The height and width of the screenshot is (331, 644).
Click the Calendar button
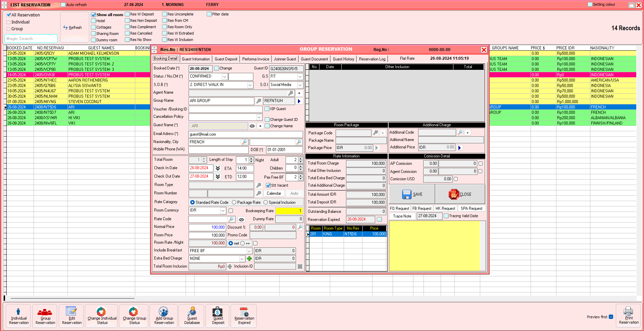pyautogui.click(x=274, y=193)
